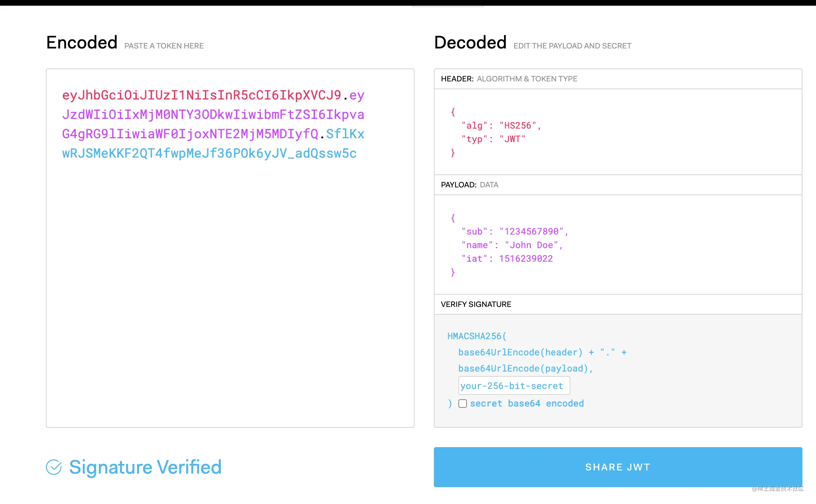Click the Encoded heading
Viewport: 816px width, 504px height.
point(82,42)
